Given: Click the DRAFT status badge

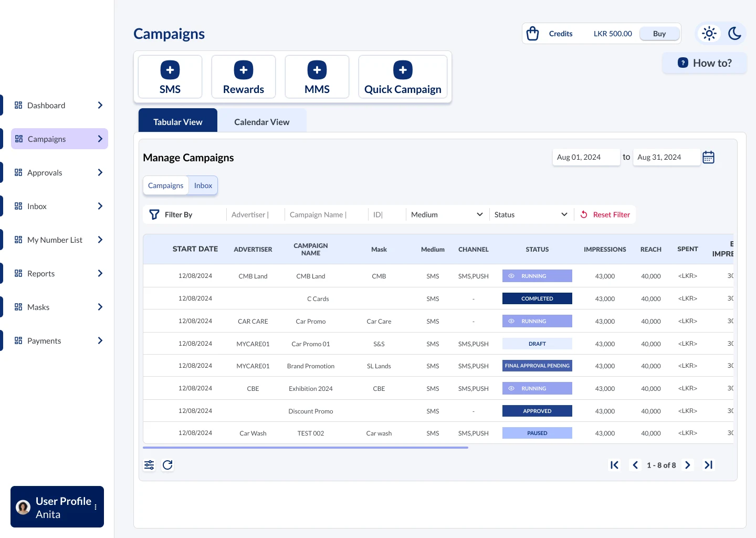Looking at the screenshot, I should (x=537, y=344).
